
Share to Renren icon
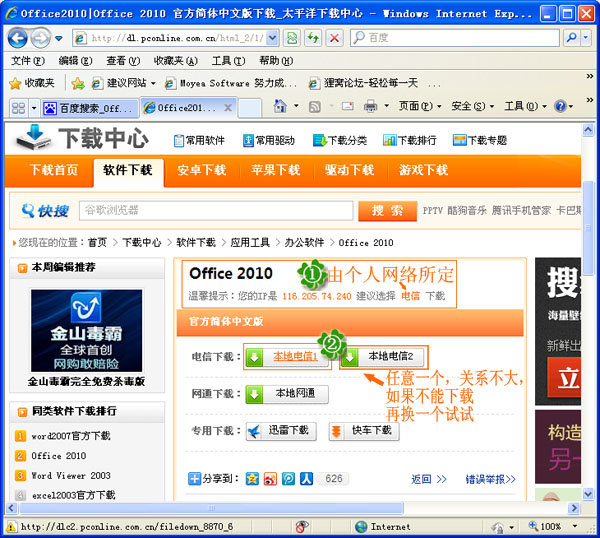point(307,479)
